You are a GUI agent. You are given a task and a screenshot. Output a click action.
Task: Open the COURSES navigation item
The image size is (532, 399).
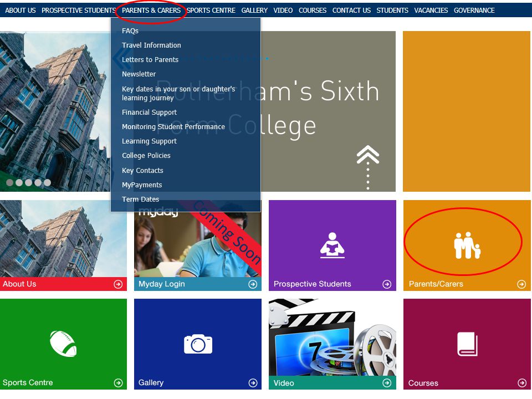click(x=313, y=11)
